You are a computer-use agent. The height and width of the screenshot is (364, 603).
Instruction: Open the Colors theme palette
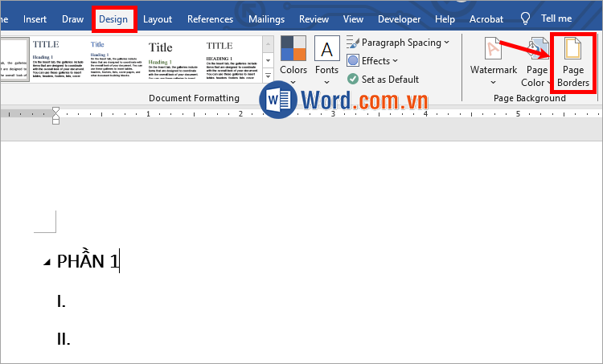tap(293, 48)
